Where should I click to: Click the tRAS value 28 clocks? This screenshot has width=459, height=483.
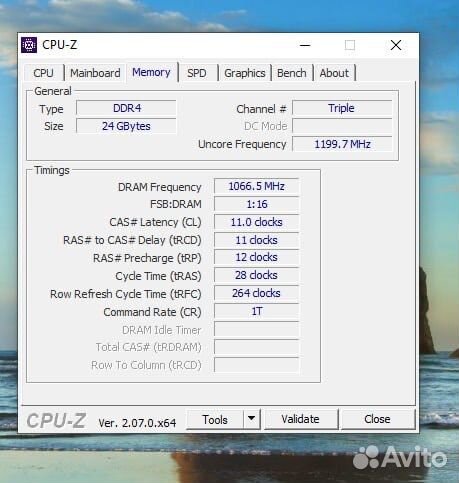[x=256, y=275]
